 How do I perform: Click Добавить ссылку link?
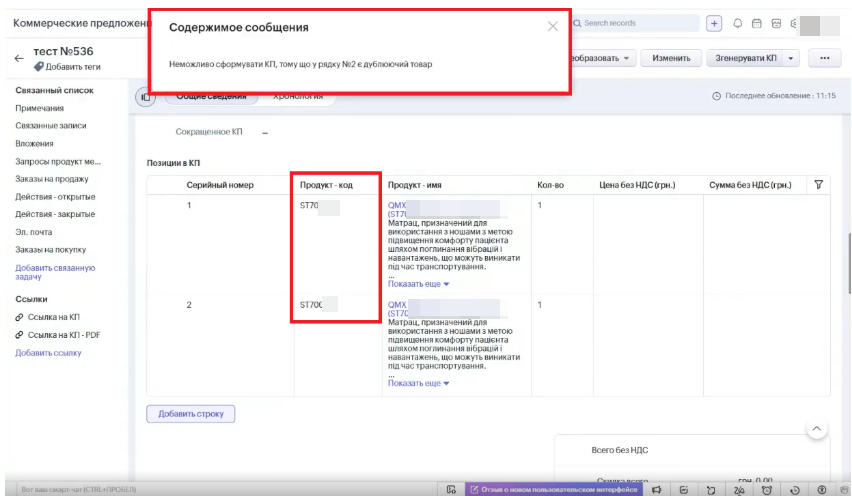coord(48,353)
